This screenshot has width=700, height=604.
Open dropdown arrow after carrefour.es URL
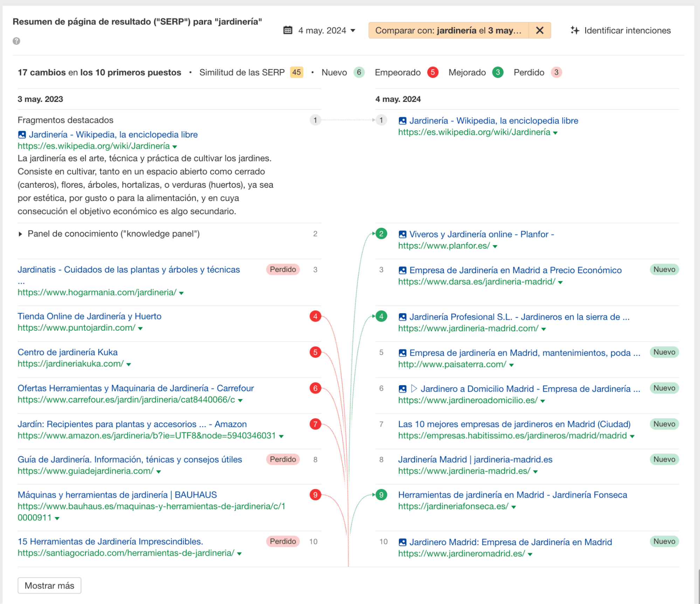[240, 400]
